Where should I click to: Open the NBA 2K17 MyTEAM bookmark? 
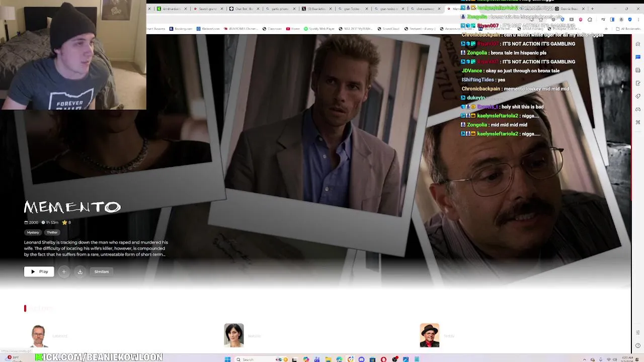click(x=357, y=29)
